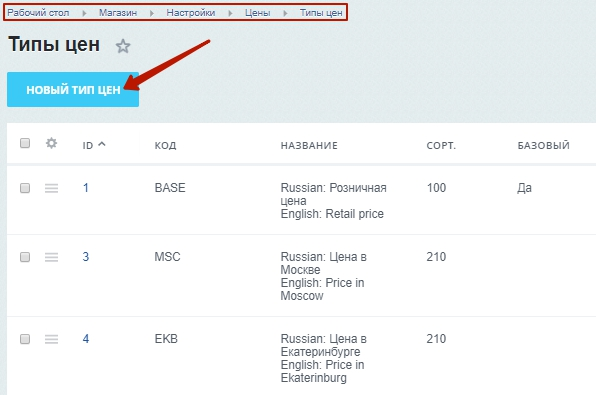Image resolution: width=596 pixels, height=395 pixels.
Task: Sort by БАЗОВЫЙ column header
Action: coord(544,145)
